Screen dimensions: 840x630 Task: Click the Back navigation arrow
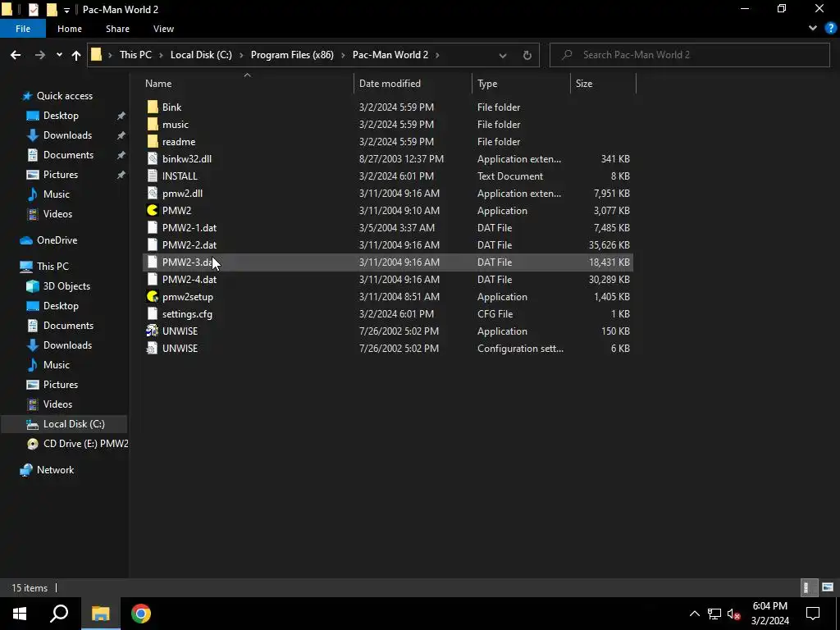click(16, 55)
